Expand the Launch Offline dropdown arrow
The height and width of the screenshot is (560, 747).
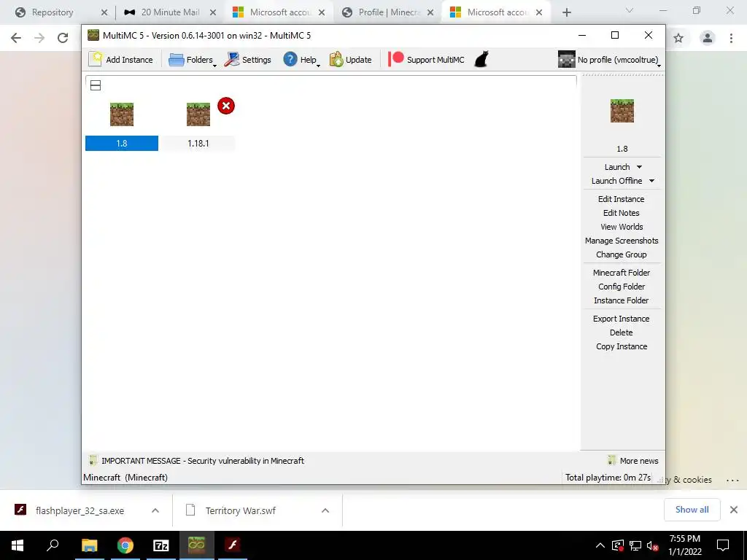click(651, 181)
